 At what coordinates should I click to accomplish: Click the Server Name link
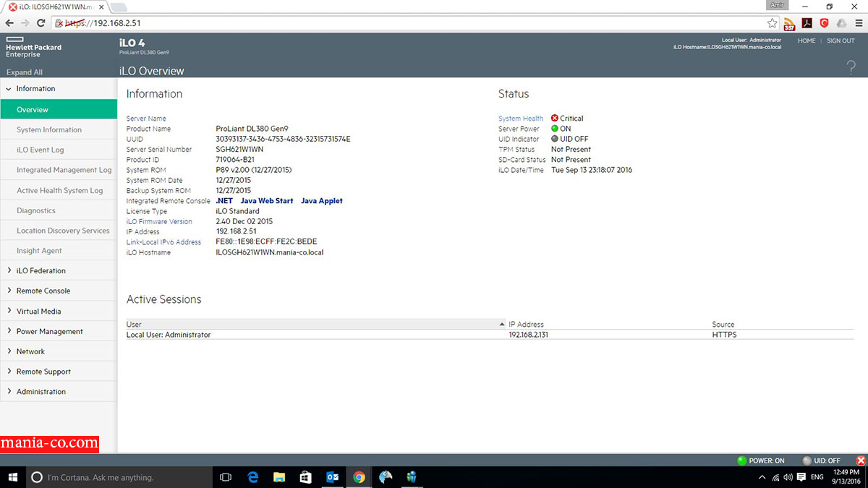[146, 119]
